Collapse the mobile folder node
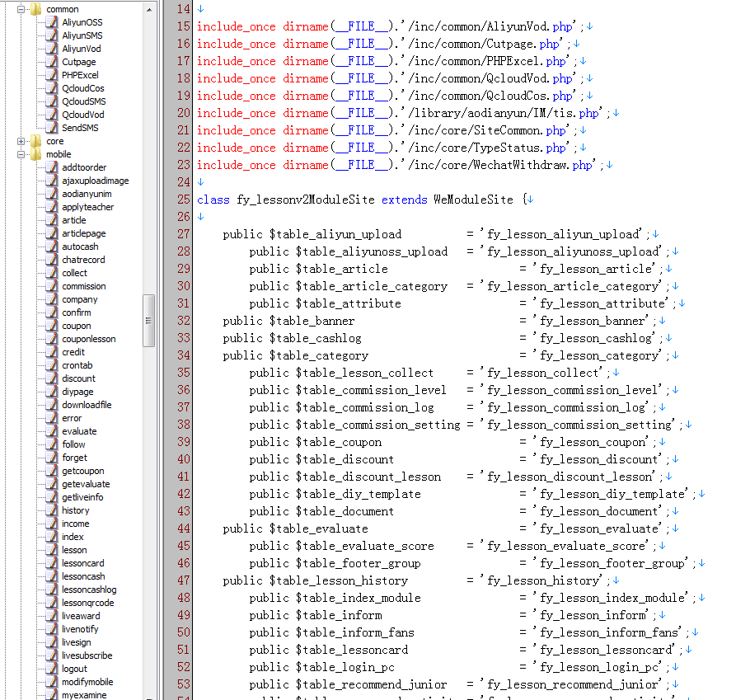The width and height of the screenshot is (750, 700). pos(21,154)
